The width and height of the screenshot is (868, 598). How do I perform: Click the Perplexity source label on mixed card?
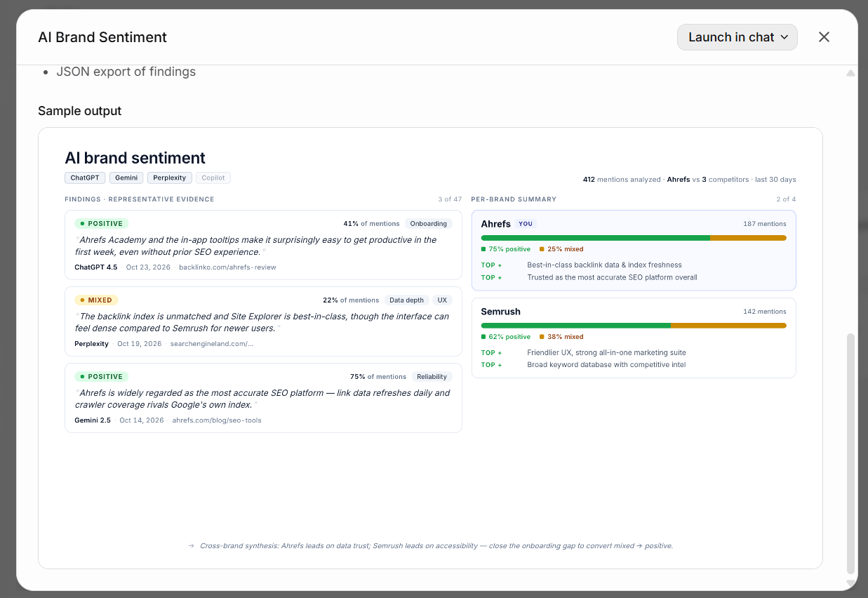[x=91, y=344]
